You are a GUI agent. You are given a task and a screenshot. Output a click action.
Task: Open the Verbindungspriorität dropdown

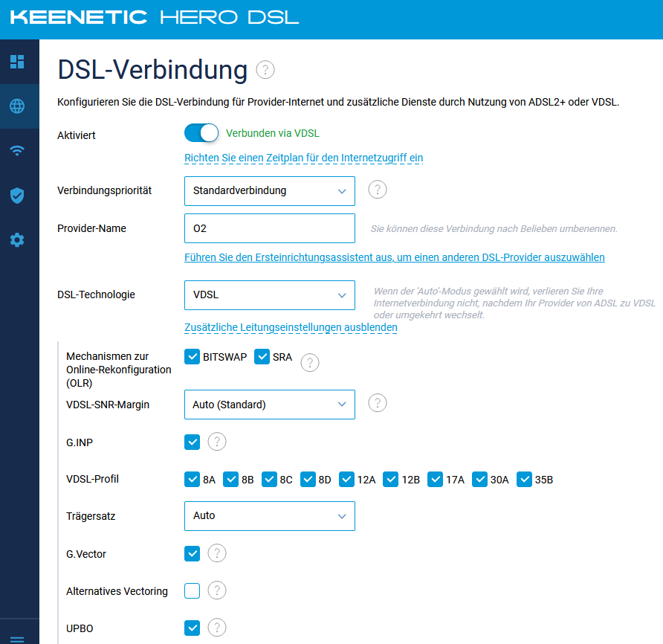click(270, 191)
